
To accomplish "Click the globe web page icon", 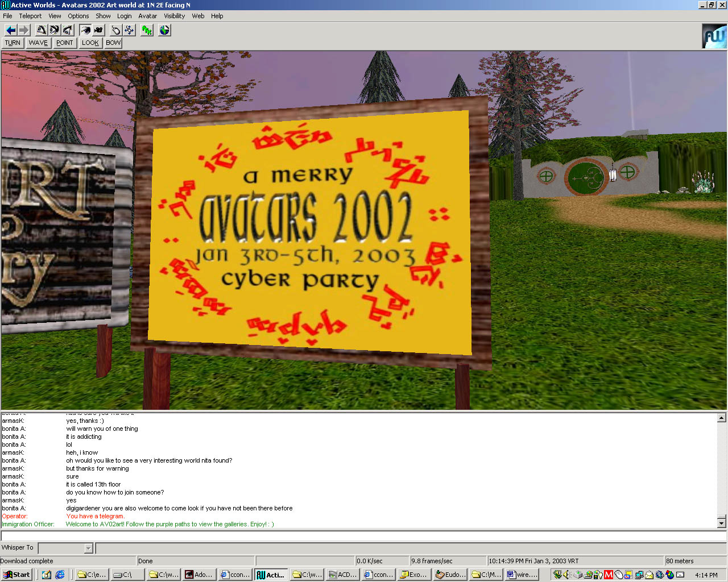I will point(164,30).
